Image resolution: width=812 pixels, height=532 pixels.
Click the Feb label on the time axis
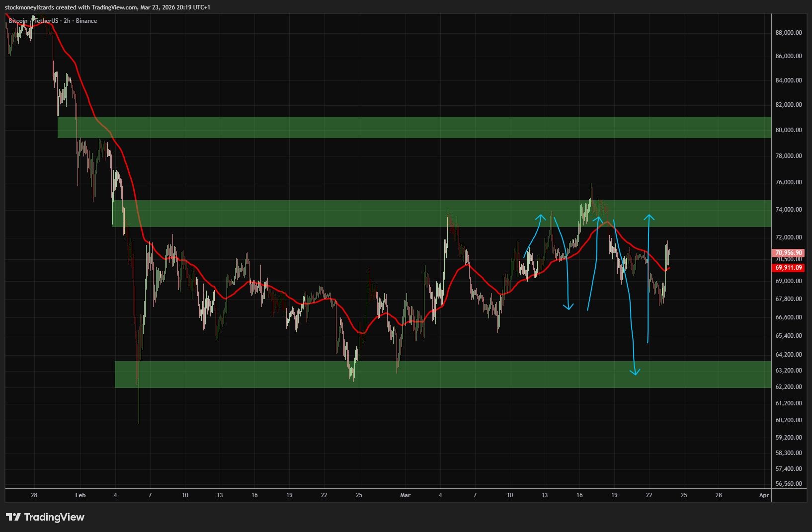click(81, 495)
